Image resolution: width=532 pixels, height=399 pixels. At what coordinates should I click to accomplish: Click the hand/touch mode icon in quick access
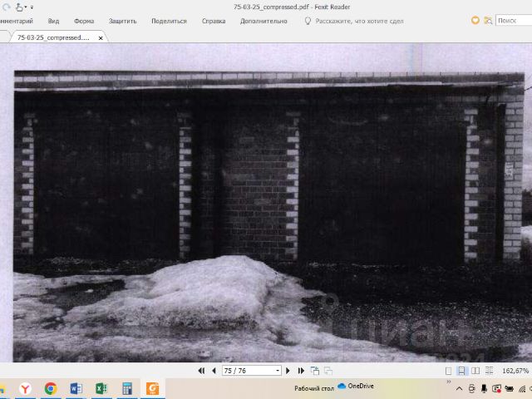(20, 7)
